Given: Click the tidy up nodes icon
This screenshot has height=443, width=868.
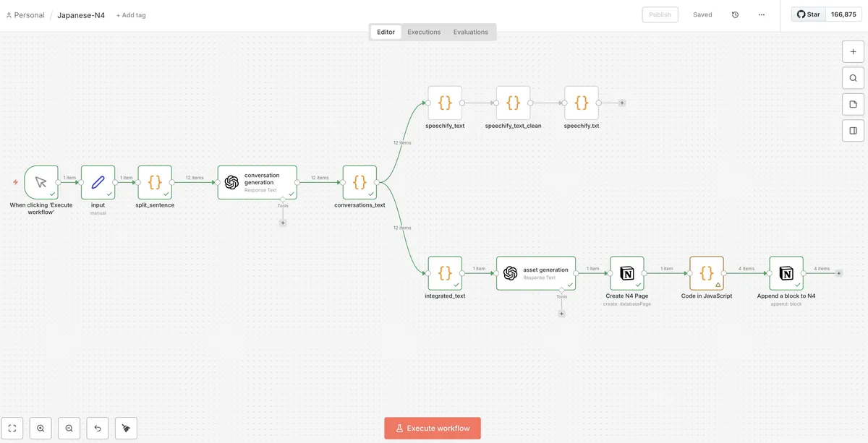Looking at the screenshot, I should click(126, 428).
